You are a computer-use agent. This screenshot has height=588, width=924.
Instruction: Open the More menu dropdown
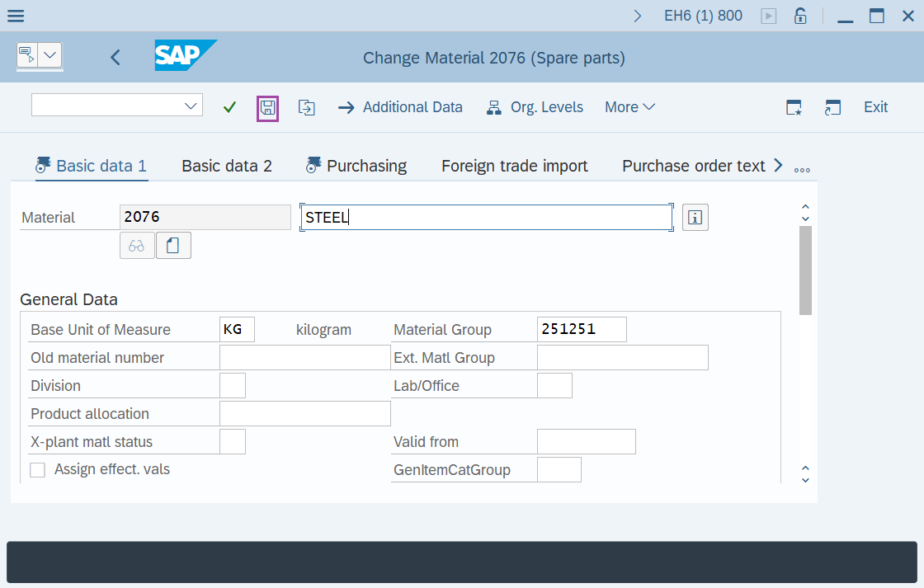click(x=629, y=107)
